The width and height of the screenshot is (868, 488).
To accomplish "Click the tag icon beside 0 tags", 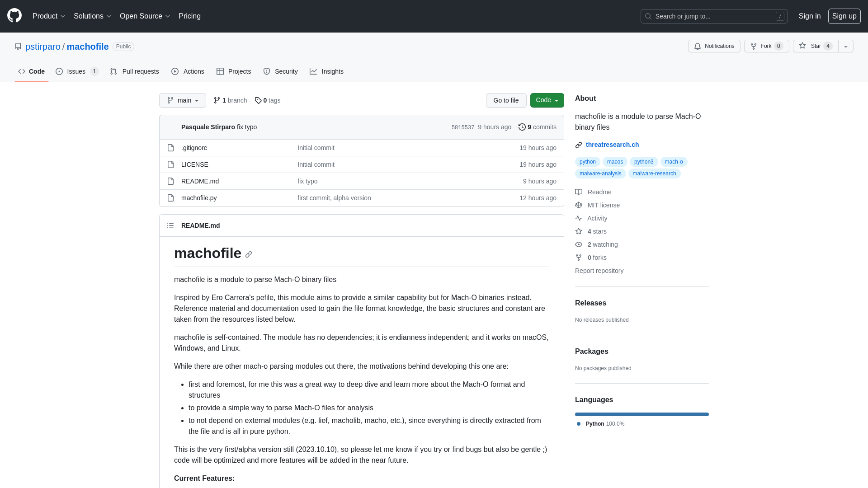I will pos(258,100).
